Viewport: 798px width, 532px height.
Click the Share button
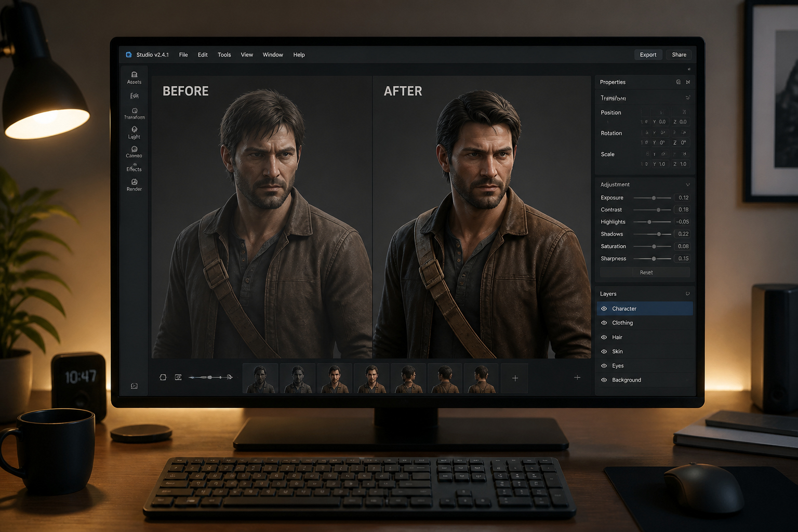[x=679, y=55]
